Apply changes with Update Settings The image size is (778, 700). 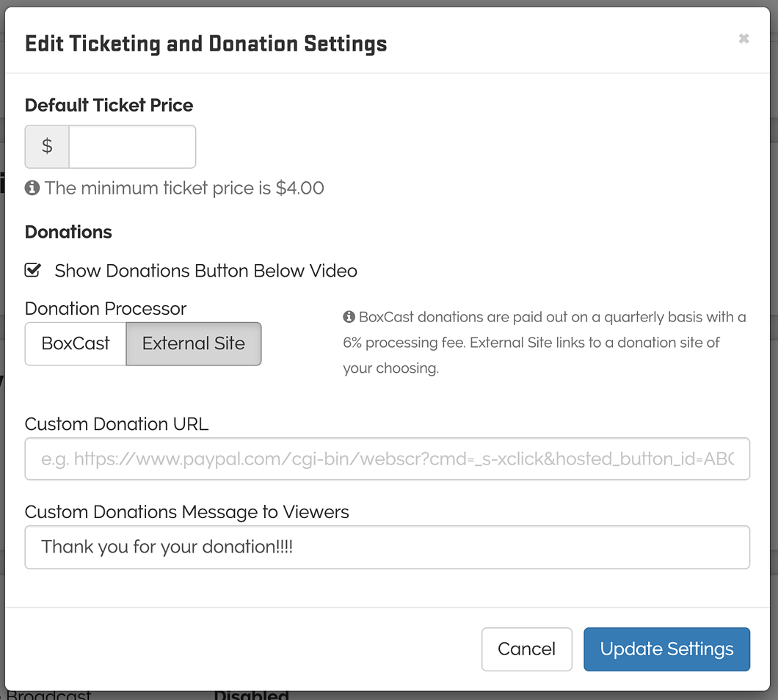pyautogui.click(x=666, y=649)
